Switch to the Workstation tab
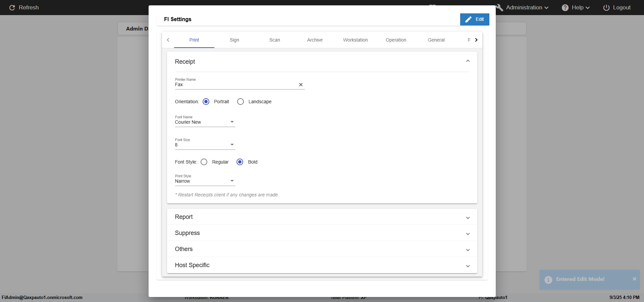Image resolution: width=644 pixels, height=302 pixels. [356, 40]
